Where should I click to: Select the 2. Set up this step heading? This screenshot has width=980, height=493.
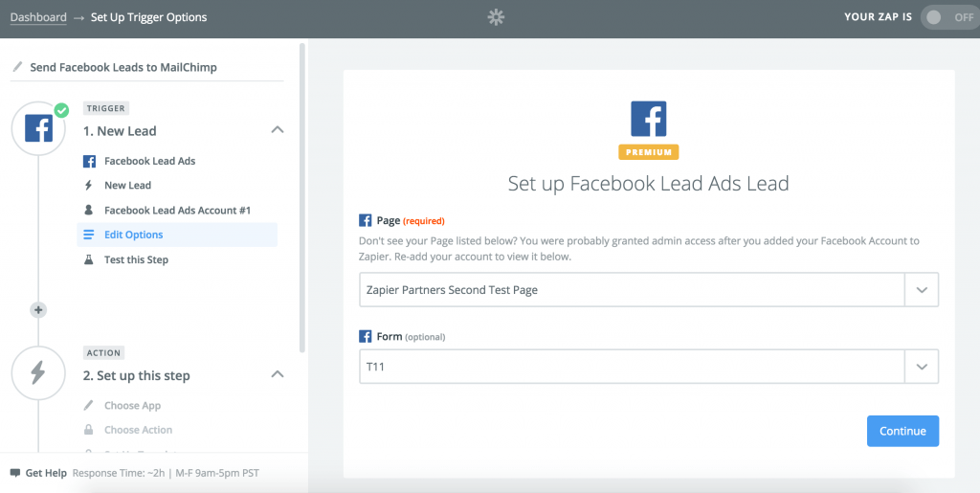[136, 375]
